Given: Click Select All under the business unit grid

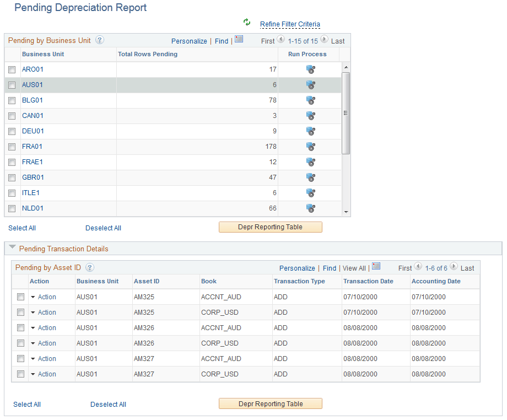Looking at the screenshot, I should pos(21,228).
